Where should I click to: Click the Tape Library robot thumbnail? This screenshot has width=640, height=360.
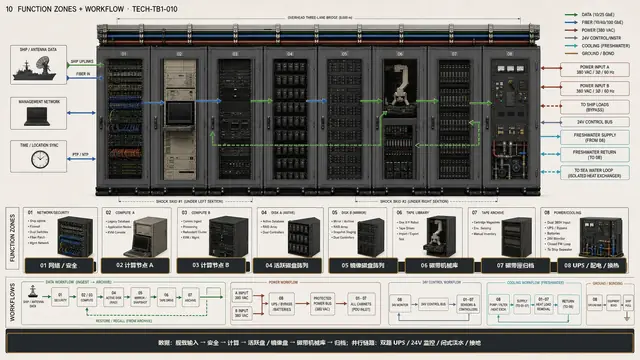(x=439, y=236)
